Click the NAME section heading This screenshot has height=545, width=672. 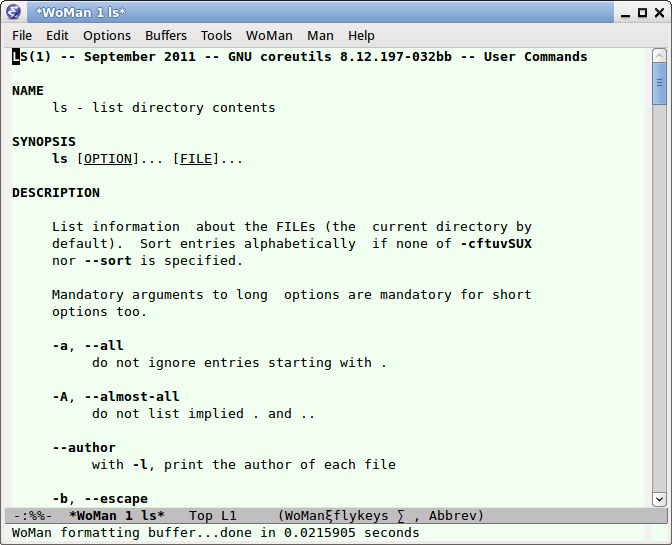click(28, 91)
